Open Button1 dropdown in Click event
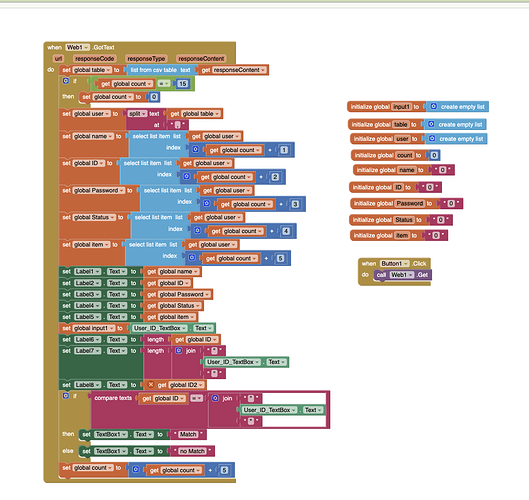Screen dimensions: 529x500 [395, 263]
